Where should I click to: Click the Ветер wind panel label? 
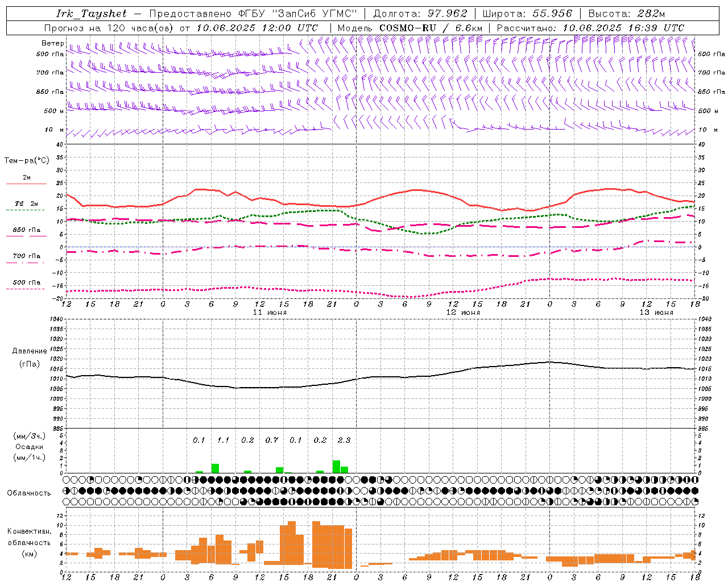coord(52,43)
